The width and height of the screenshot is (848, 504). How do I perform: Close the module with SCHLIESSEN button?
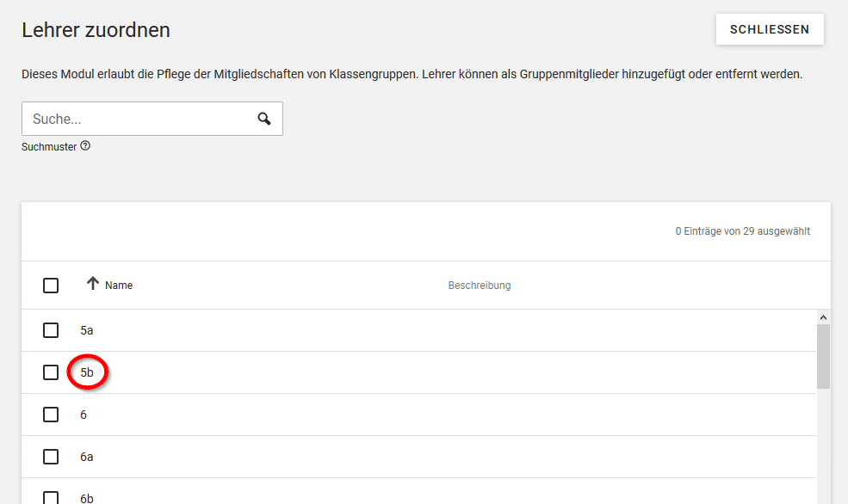[x=770, y=29]
